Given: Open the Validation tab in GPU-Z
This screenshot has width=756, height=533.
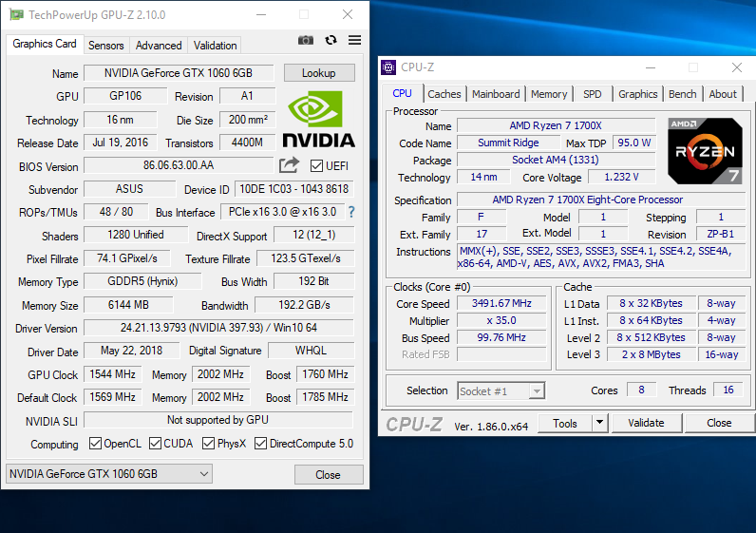Looking at the screenshot, I should [x=215, y=46].
